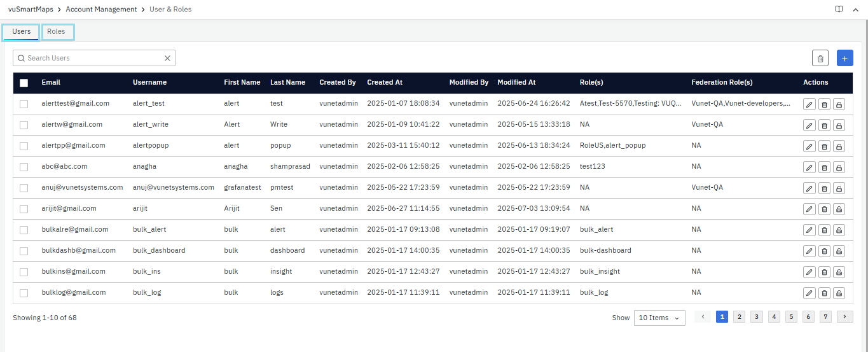Edit the bulk_log user row
This screenshot has width=868, height=352.
[x=809, y=293]
